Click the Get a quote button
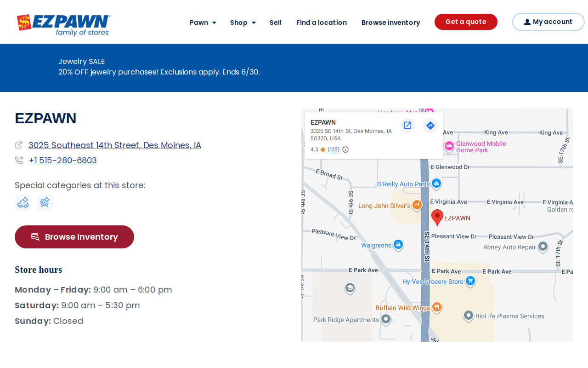Image resolution: width=588 pixels, height=368 pixels. pyautogui.click(x=466, y=22)
